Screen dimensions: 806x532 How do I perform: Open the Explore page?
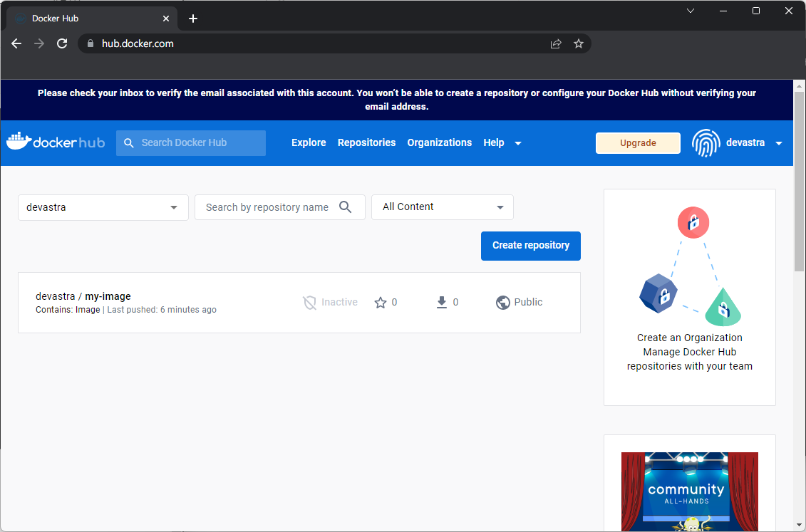[309, 142]
